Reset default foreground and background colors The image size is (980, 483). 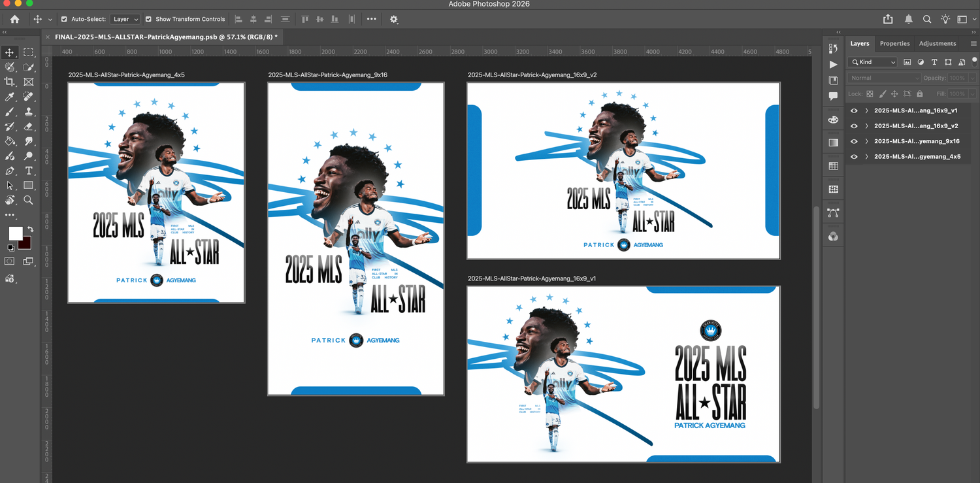pos(10,248)
